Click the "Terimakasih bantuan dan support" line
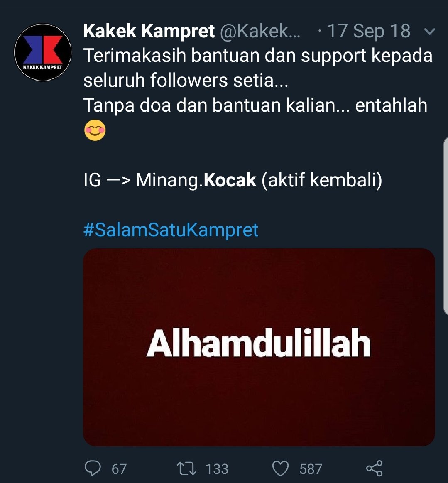 [225, 56]
